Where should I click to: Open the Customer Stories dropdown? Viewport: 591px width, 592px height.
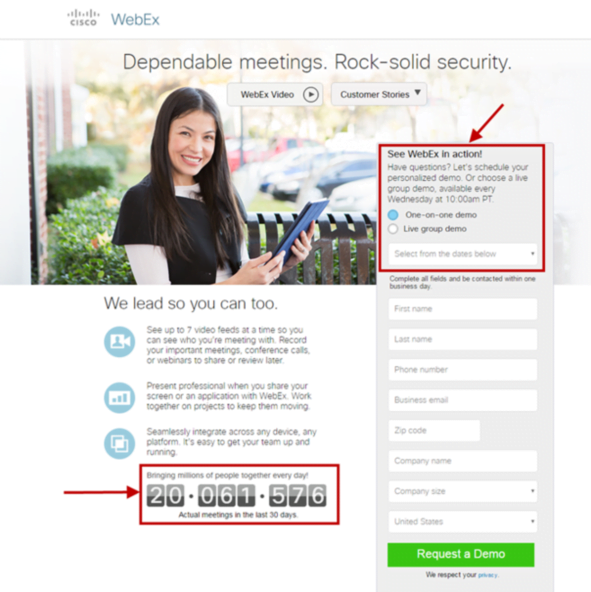tap(379, 94)
